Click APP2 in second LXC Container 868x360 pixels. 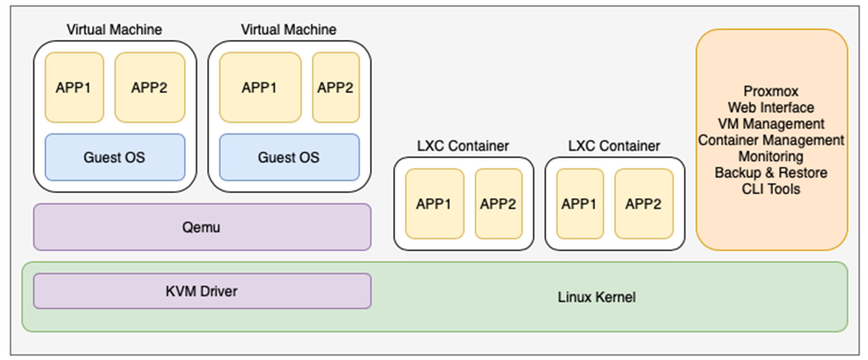(x=644, y=204)
